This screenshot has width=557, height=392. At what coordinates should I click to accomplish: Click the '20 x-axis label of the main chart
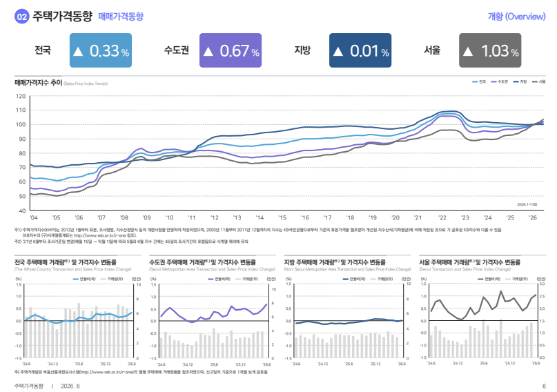point(395,217)
